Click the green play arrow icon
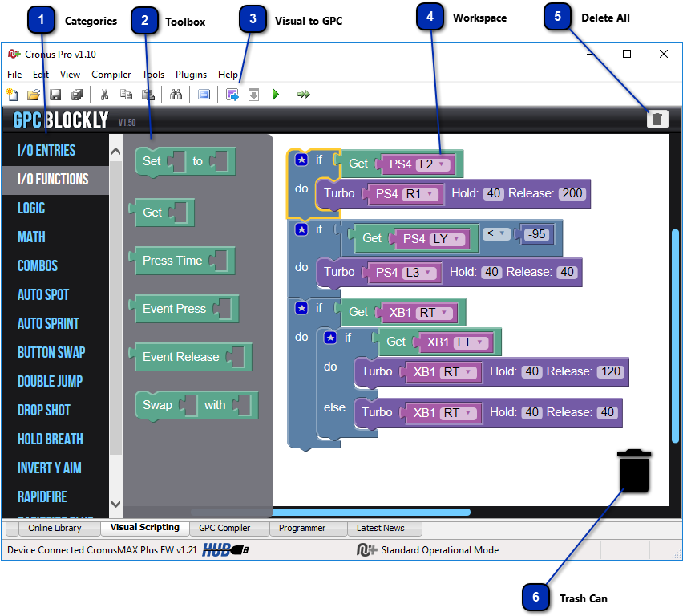 [x=275, y=94]
